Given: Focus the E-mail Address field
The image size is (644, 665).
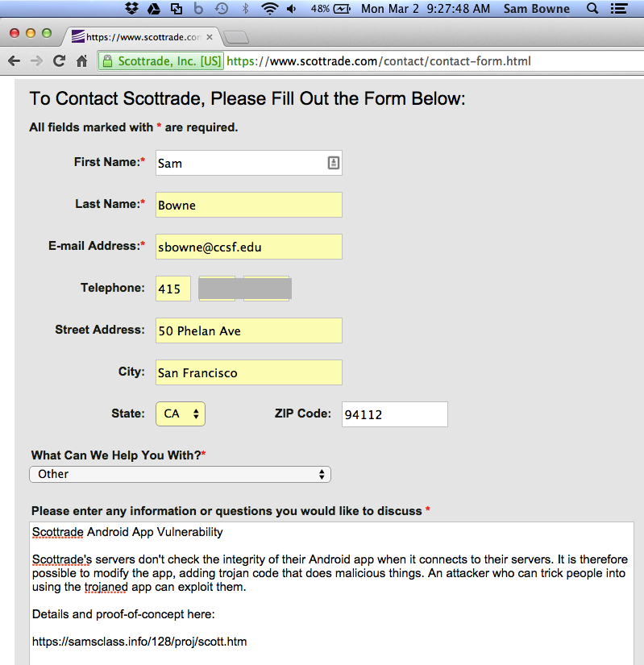Looking at the screenshot, I should point(249,247).
